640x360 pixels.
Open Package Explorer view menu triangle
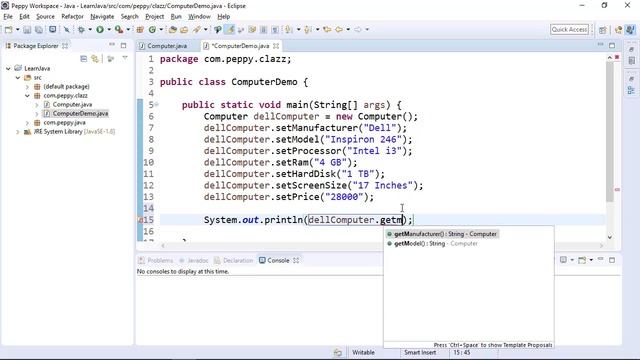pyautogui.click(x=125, y=58)
